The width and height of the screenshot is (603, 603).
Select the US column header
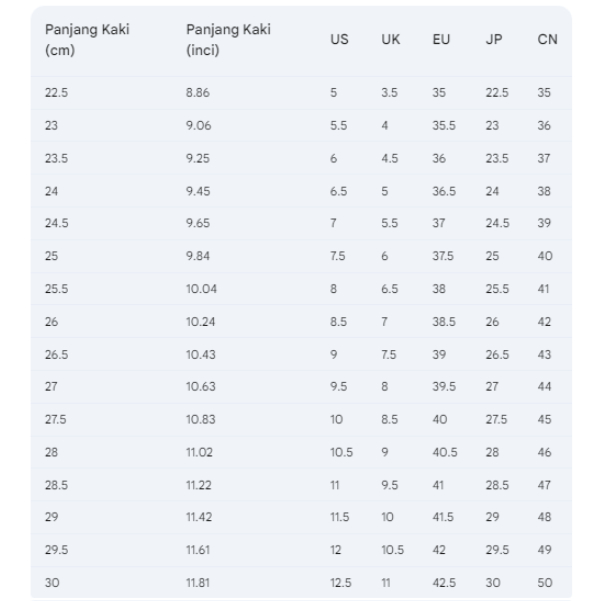340,40
